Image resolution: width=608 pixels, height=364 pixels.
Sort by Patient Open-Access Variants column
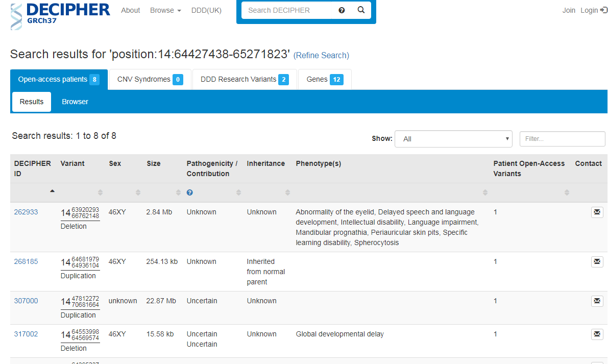point(567,192)
